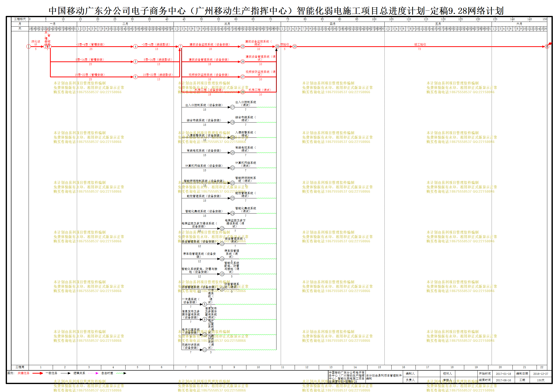The width and height of the screenshot is (553, 392).
Task: Click the 5层-14层（线缆敷设）task label
Action: pyautogui.click(x=158, y=60)
